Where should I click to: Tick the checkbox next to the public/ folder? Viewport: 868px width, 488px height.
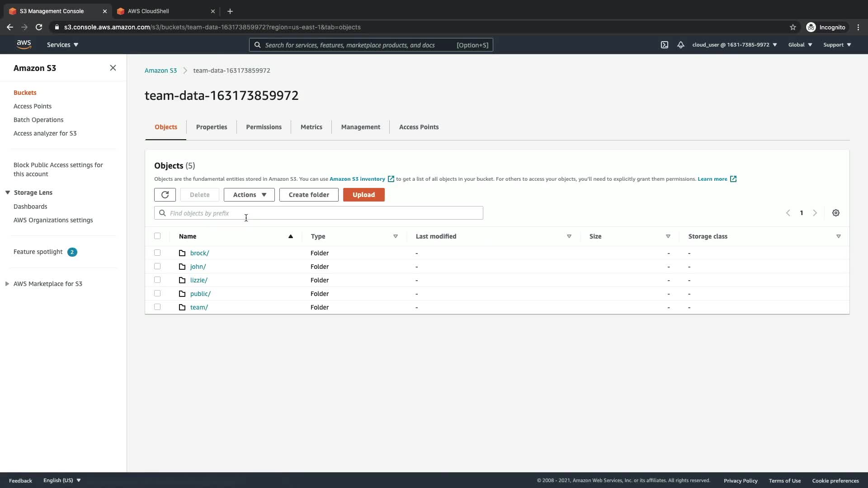point(157,293)
